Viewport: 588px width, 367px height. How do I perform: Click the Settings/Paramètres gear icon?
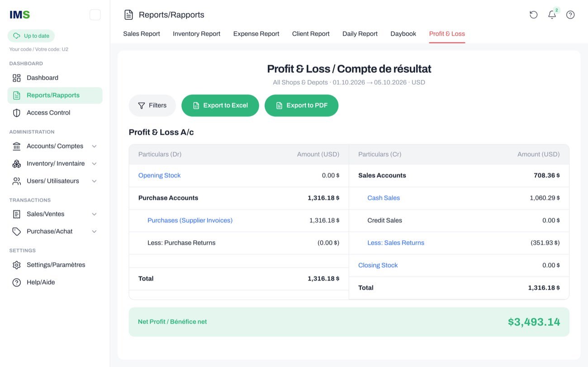coord(17,265)
